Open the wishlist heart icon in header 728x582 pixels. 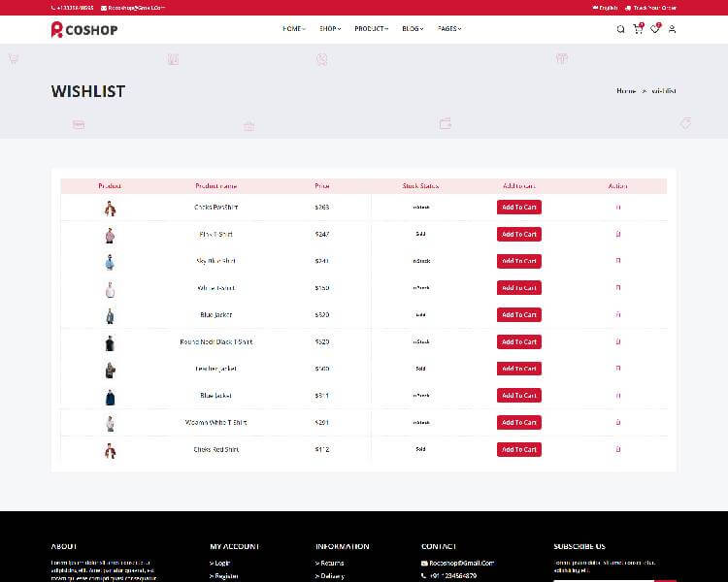pos(655,29)
